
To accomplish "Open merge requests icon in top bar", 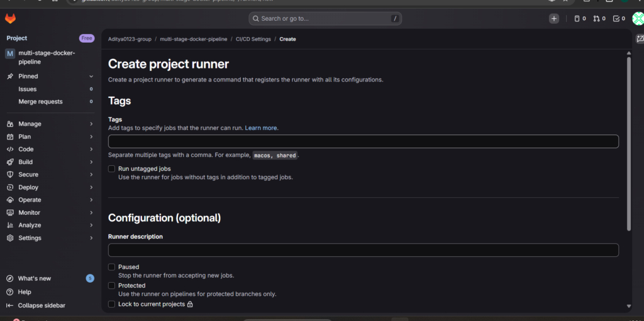I will click(x=598, y=19).
